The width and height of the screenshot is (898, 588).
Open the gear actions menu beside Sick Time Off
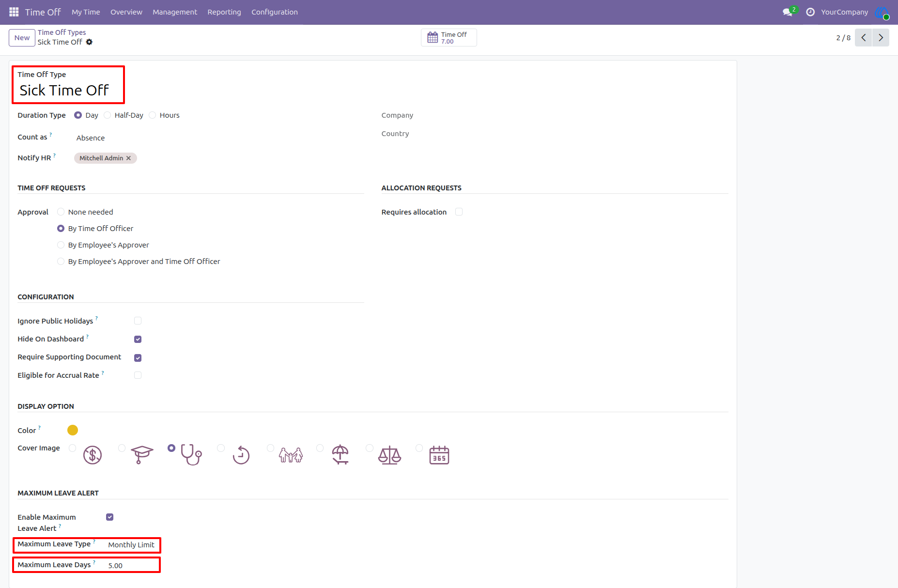[89, 42]
